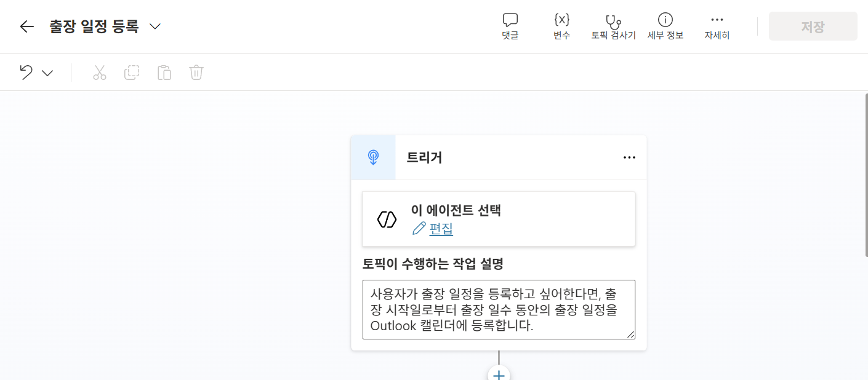This screenshot has height=380, width=868.
Task: Open the 출장 일정 등록 topic dropdown
Action: click(155, 26)
